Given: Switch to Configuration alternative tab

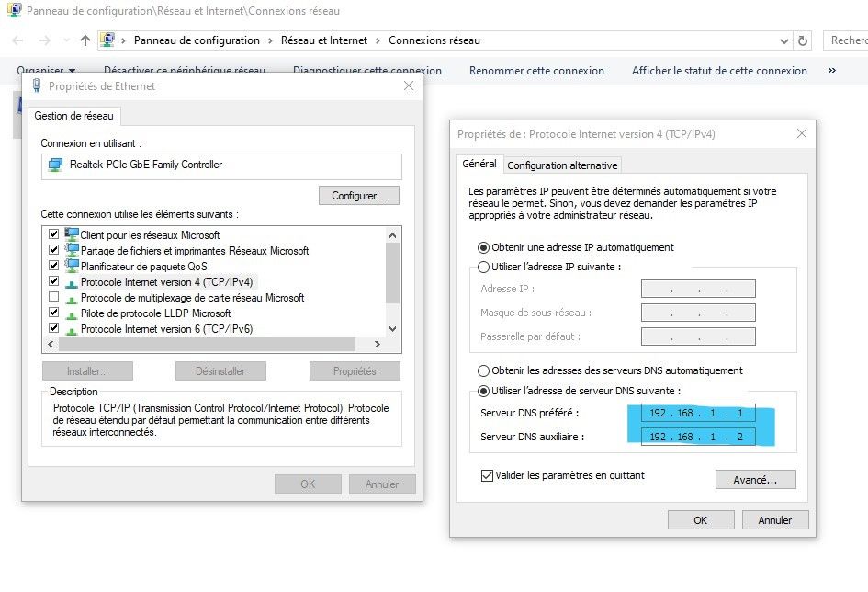Looking at the screenshot, I should click(562, 165).
